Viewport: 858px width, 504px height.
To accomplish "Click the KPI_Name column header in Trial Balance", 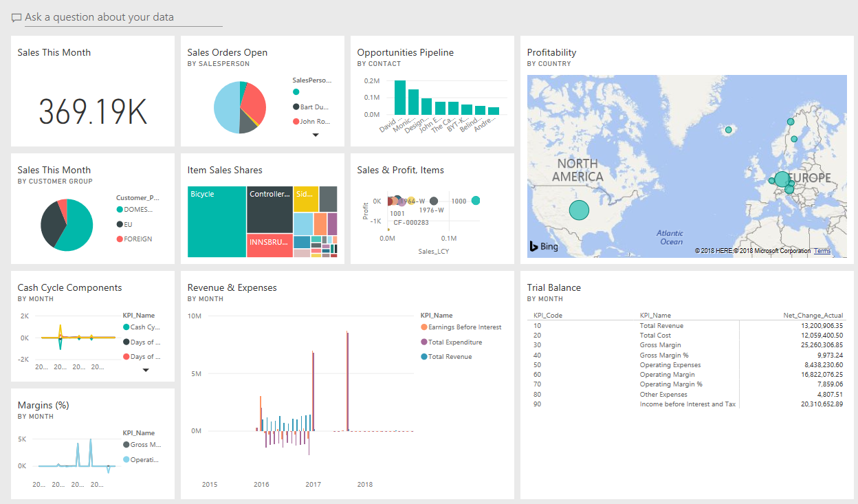I will click(x=654, y=316).
